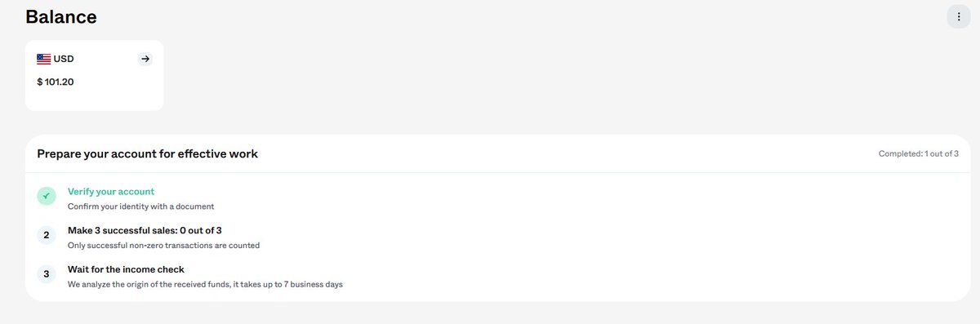Open the three-dot more options menu
The width and height of the screenshot is (980, 324).
click(x=958, y=16)
